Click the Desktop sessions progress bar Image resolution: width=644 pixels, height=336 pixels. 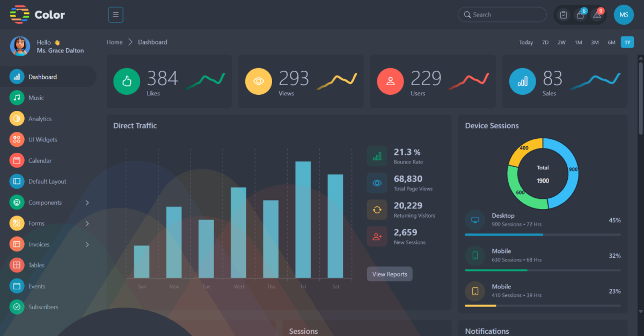click(542, 235)
